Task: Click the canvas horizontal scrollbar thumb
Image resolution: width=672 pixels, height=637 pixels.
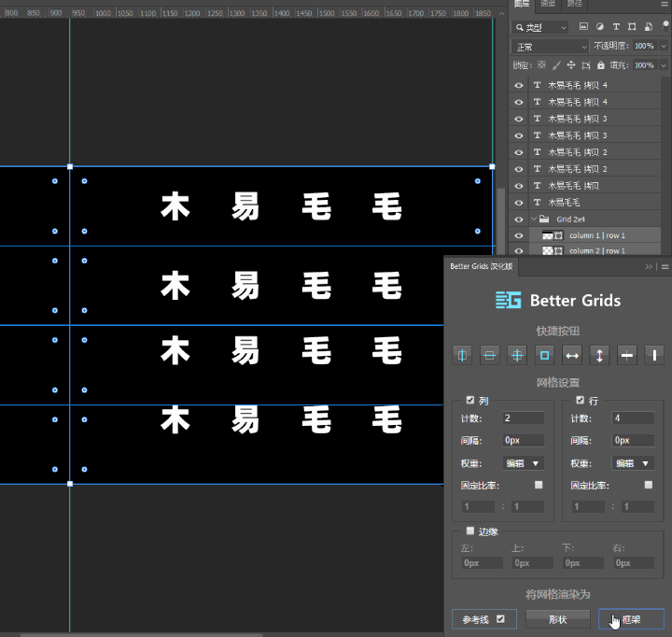Action: (142, 635)
